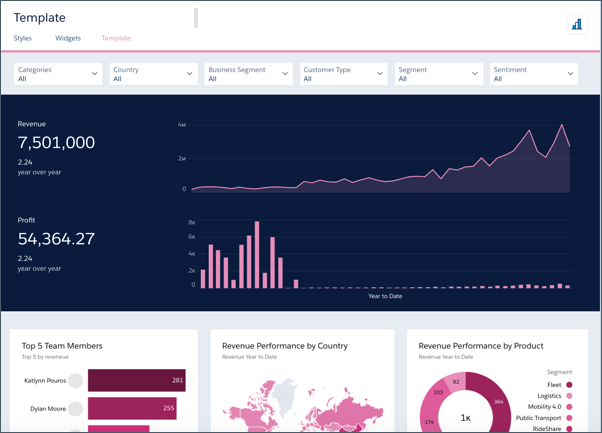Click the Revenue value 7,501,000
This screenshot has width=602, height=433.
click(x=56, y=143)
